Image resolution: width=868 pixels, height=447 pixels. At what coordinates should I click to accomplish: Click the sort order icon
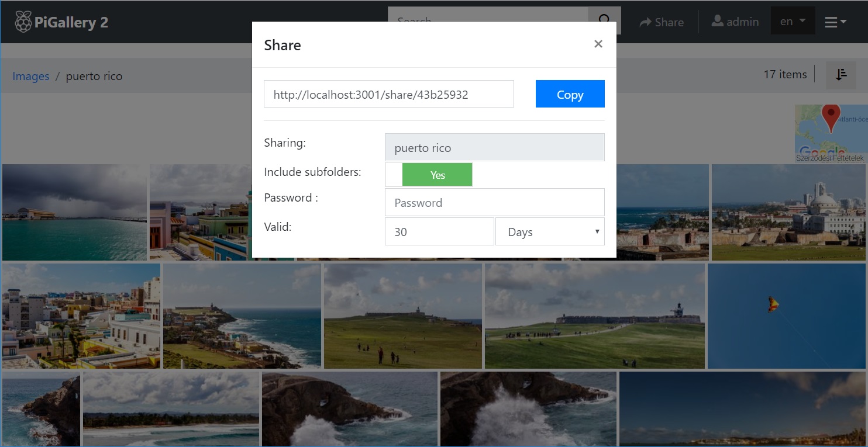pos(841,75)
